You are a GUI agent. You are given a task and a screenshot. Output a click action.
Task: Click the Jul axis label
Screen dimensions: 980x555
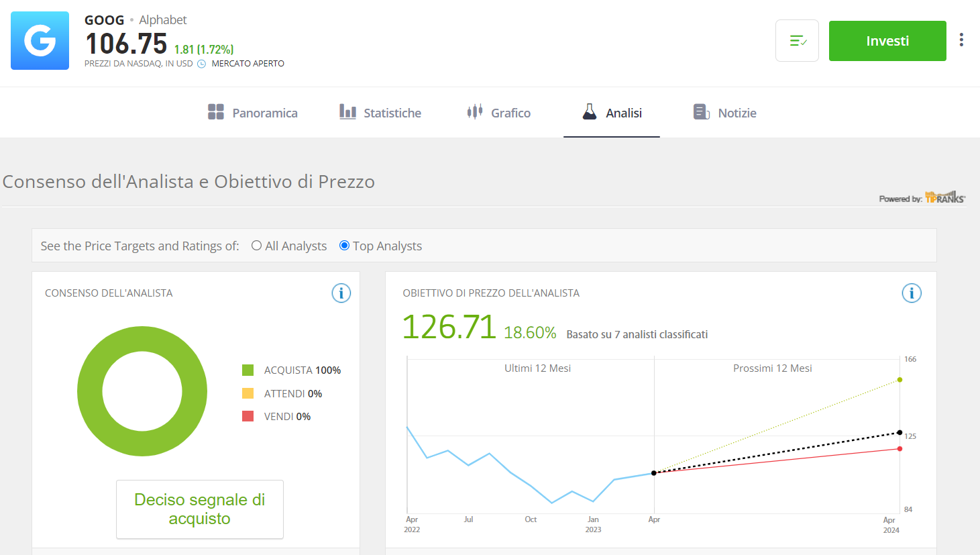[x=468, y=519]
